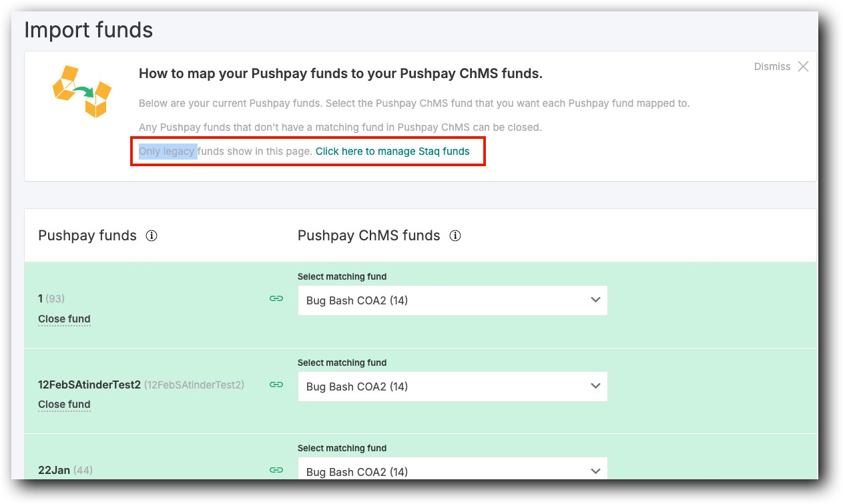Click here to manage Staq funds
Screen dimensions: 843x504
[x=392, y=151]
